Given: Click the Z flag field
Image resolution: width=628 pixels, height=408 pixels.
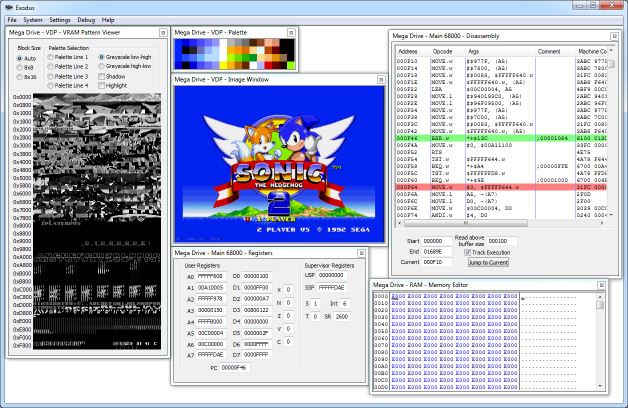Looking at the screenshot, I should click(288, 316).
